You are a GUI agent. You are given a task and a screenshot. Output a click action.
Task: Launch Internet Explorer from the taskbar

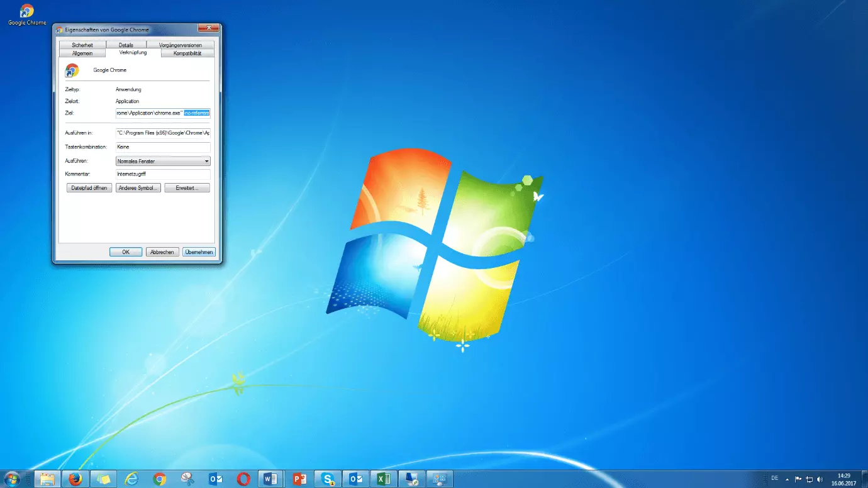point(131,479)
